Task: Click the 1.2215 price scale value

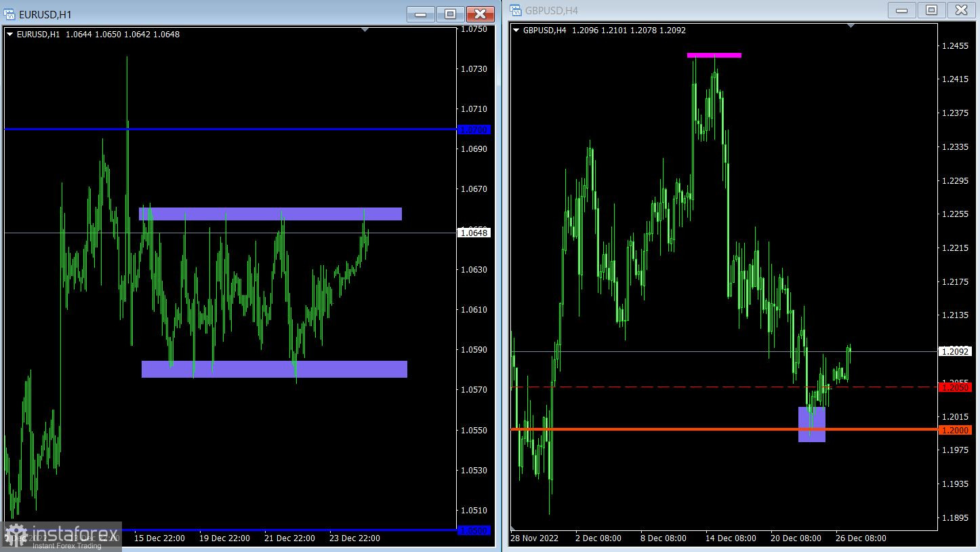Action: (954, 248)
